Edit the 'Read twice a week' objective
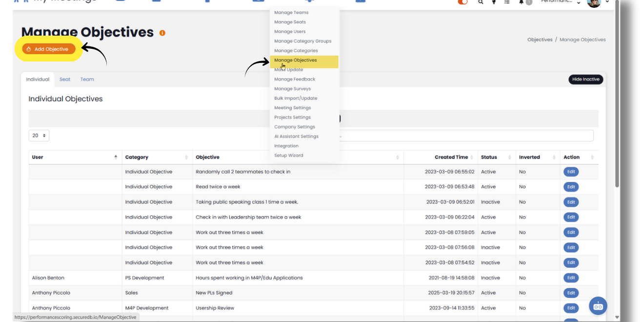The width and height of the screenshot is (644, 322). (571, 187)
